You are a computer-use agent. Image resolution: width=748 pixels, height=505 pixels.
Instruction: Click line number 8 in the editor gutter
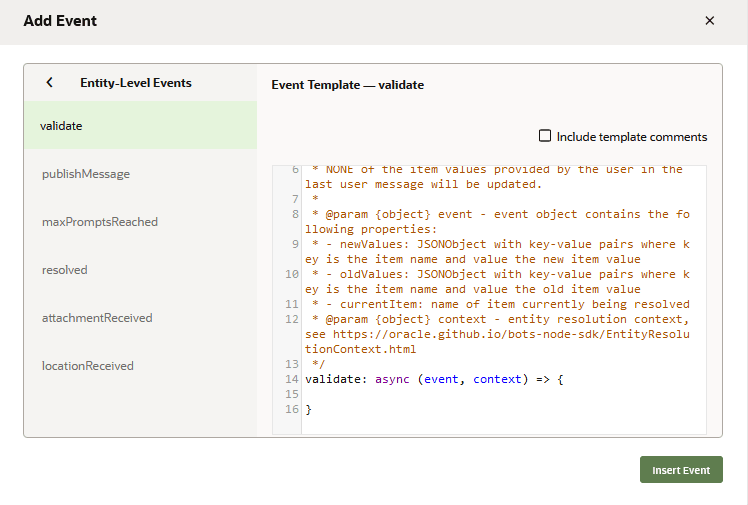pos(295,214)
